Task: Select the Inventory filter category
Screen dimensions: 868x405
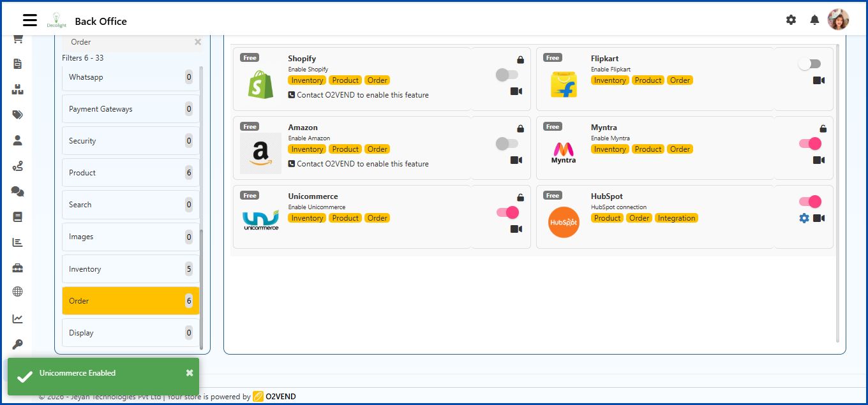Action: point(130,269)
